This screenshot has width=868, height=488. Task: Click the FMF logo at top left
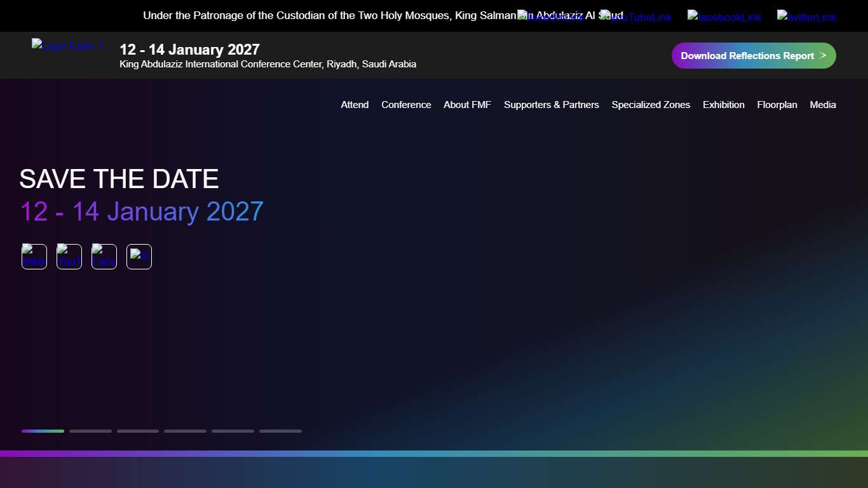click(x=67, y=45)
